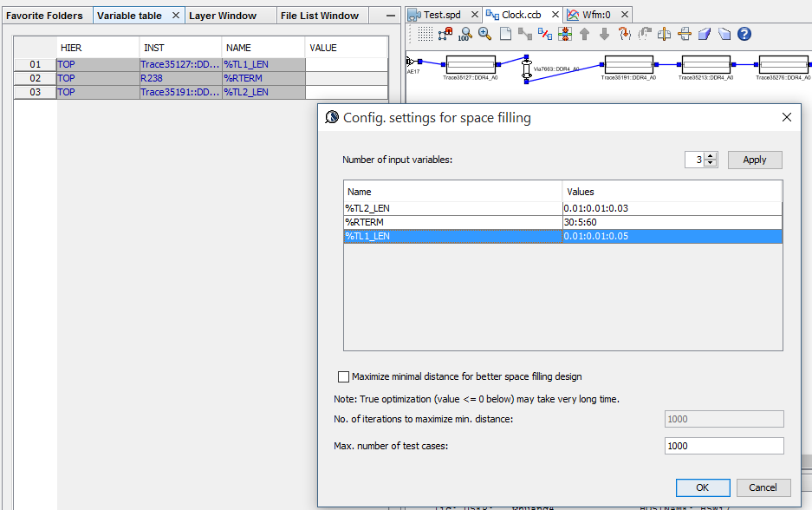This screenshot has height=510, width=812.
Task: Increase number of input variables with up arrow
Action: [711, 156]
